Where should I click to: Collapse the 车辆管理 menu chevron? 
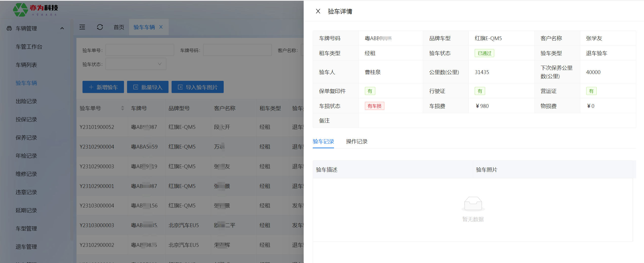tap(62, 28)
